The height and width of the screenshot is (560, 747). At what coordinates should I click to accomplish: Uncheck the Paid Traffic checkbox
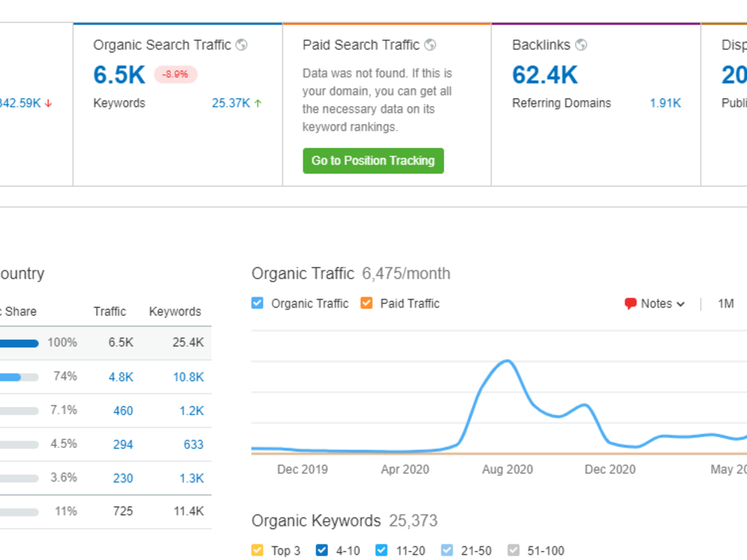click(x=366, y=303)
